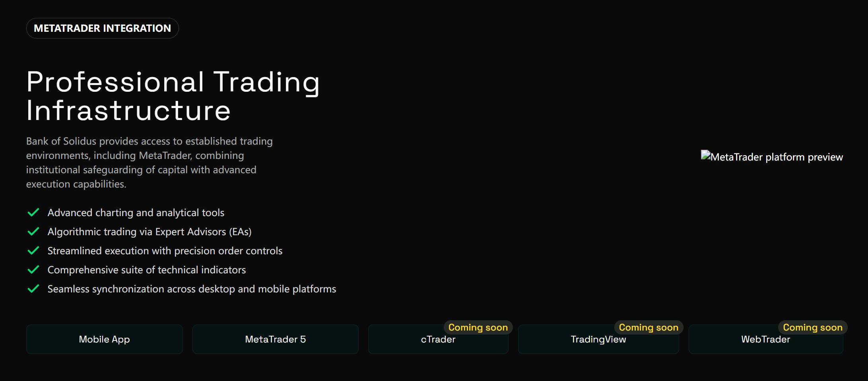Click the Coming soon badge above cTrader
The width and height of the screenshot is (868, 381).
click(478, 327)
